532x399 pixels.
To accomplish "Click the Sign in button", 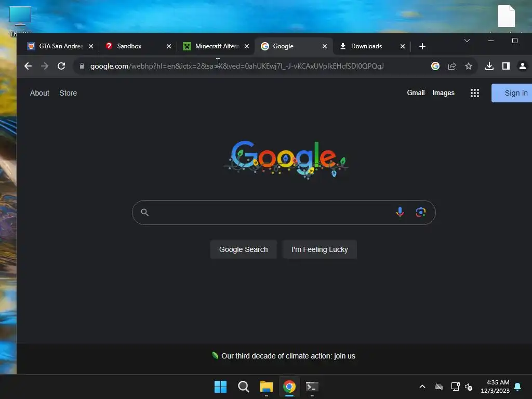I will click(x=512, y=93).
